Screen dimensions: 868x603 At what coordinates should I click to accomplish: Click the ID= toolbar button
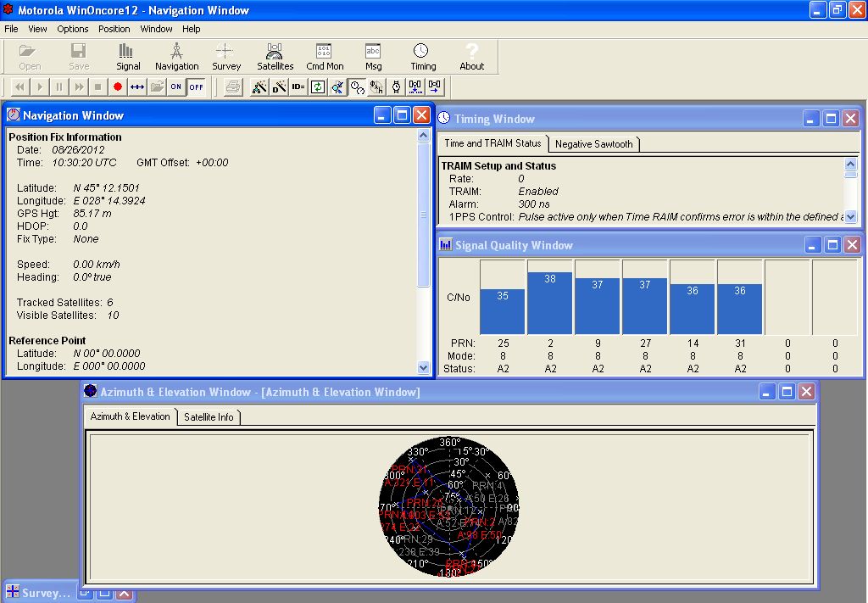pyautogui.click(x=298, y=87)
